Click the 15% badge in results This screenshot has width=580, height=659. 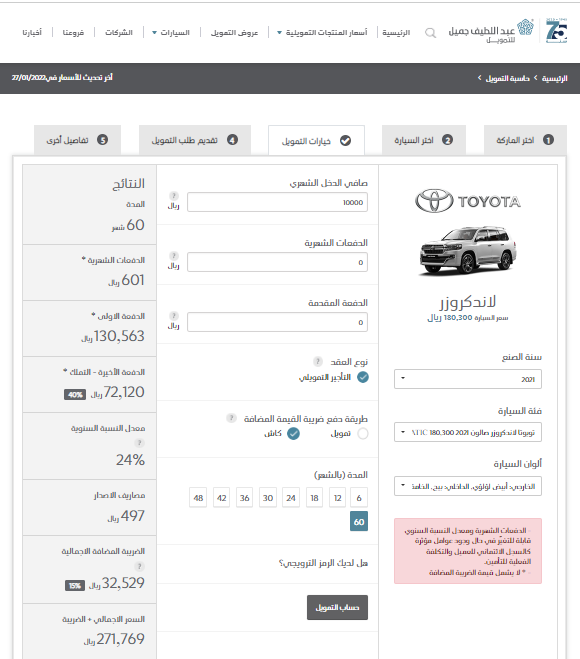pos(75,585)
